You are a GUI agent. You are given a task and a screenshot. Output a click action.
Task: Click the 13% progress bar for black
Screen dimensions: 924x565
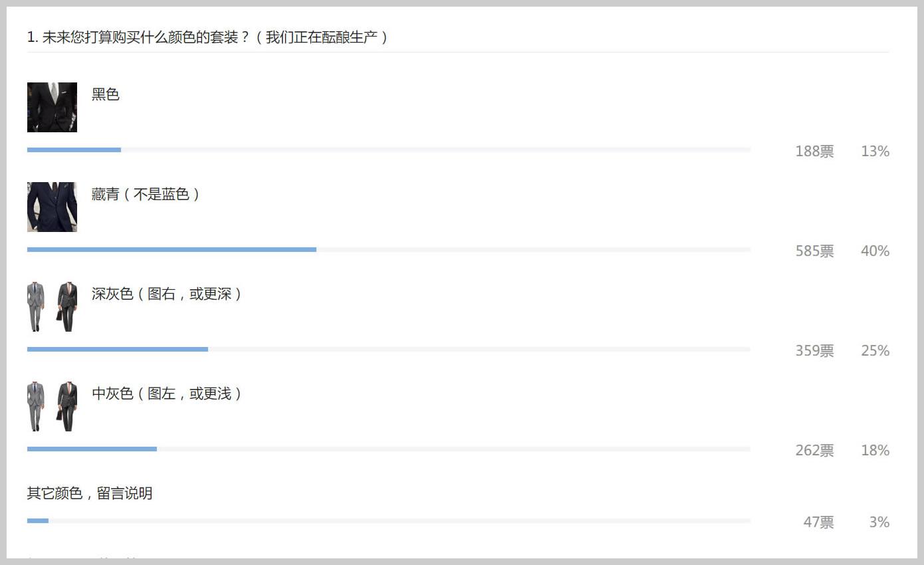click(x=388, y=150)
